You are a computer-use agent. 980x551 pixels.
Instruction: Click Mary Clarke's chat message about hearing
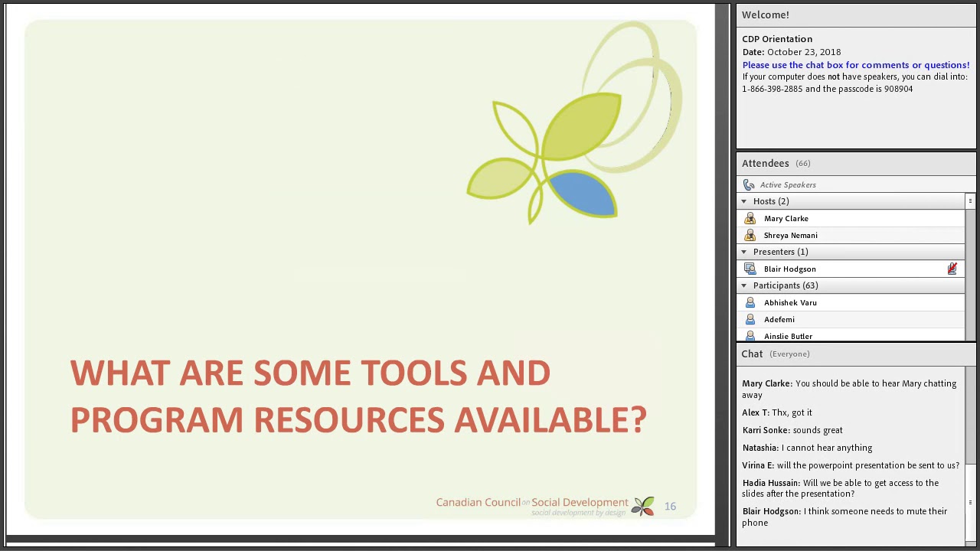point(849,389)
